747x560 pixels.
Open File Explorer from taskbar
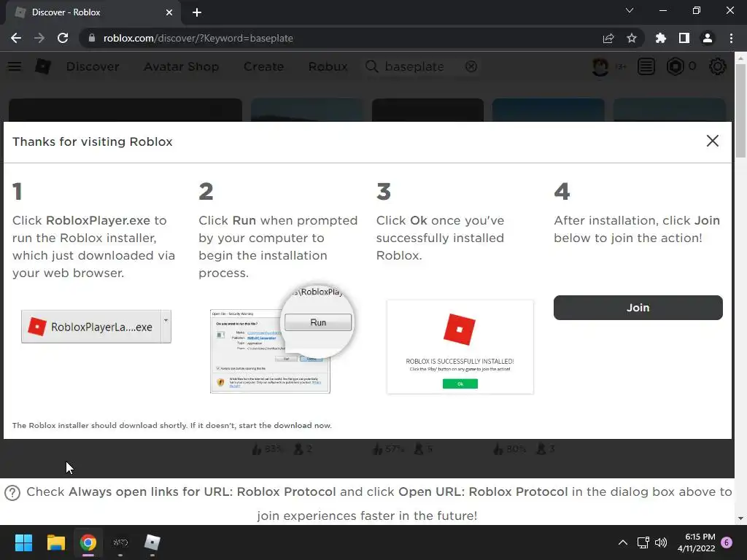[55, 542]
